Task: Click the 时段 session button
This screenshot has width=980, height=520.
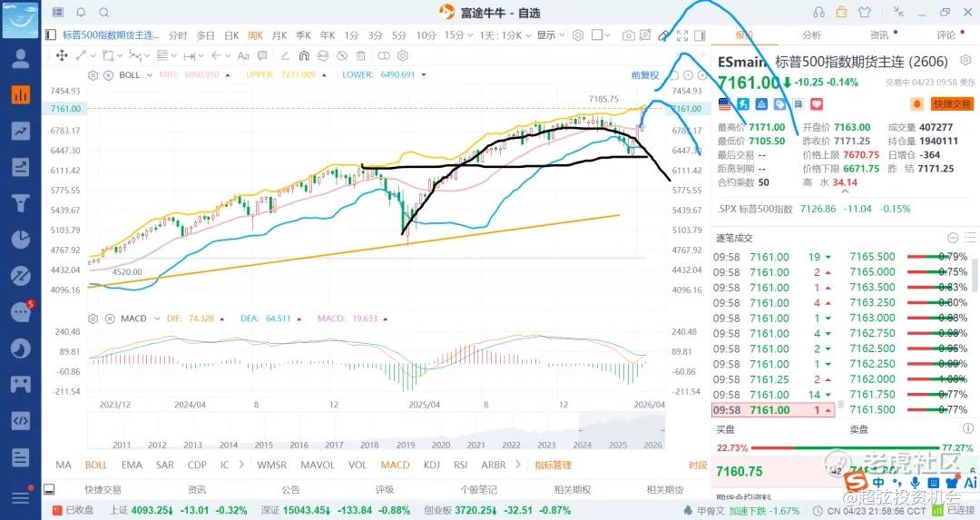Action: pos(698,465)
